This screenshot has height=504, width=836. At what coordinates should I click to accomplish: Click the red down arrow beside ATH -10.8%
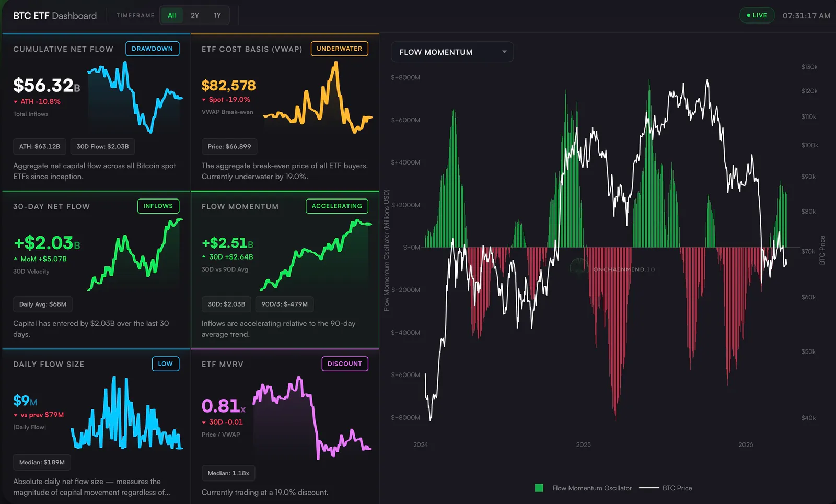16,102
